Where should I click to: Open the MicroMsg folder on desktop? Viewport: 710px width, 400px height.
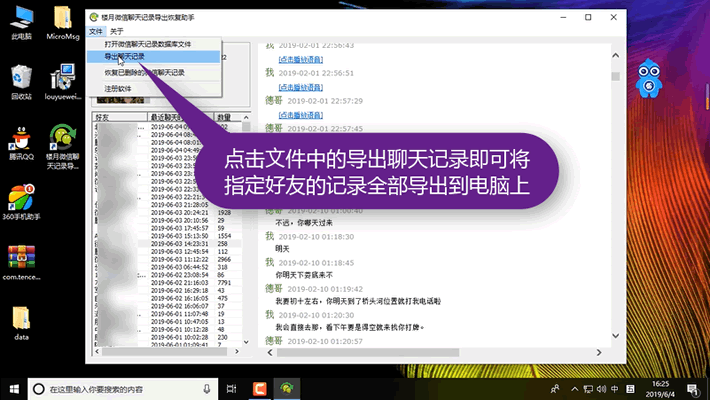[63, 23]
